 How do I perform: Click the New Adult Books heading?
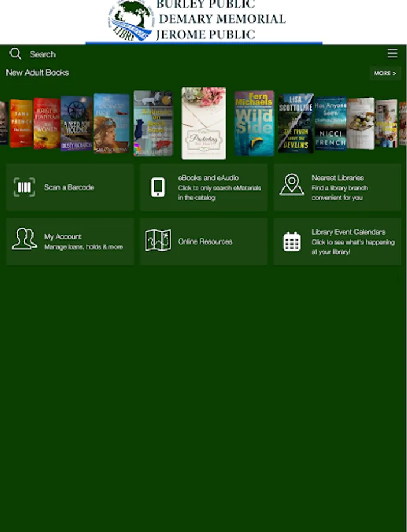(37, 73)
